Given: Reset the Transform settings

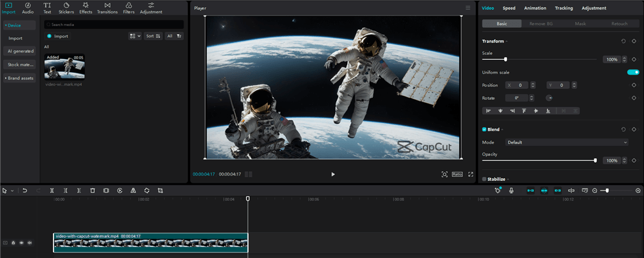Looking at the screenshot, I should 623,41.
